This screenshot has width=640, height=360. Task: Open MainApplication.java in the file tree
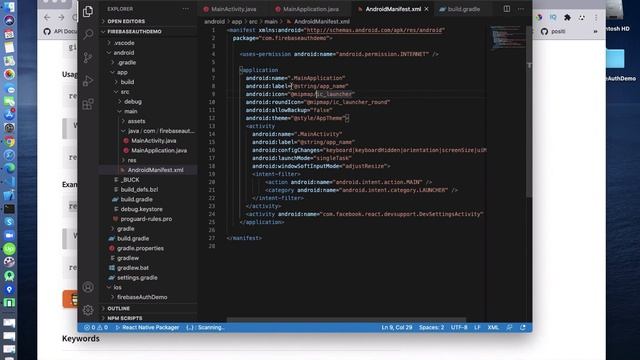coord(148,151)
